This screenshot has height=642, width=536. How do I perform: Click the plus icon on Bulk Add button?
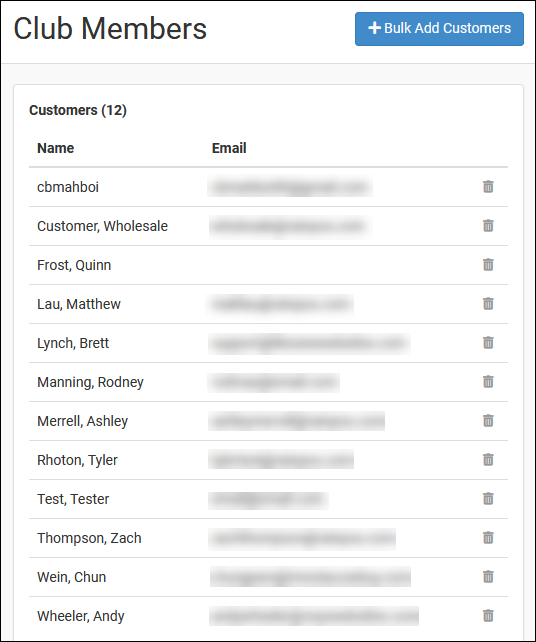click(374, 28)
